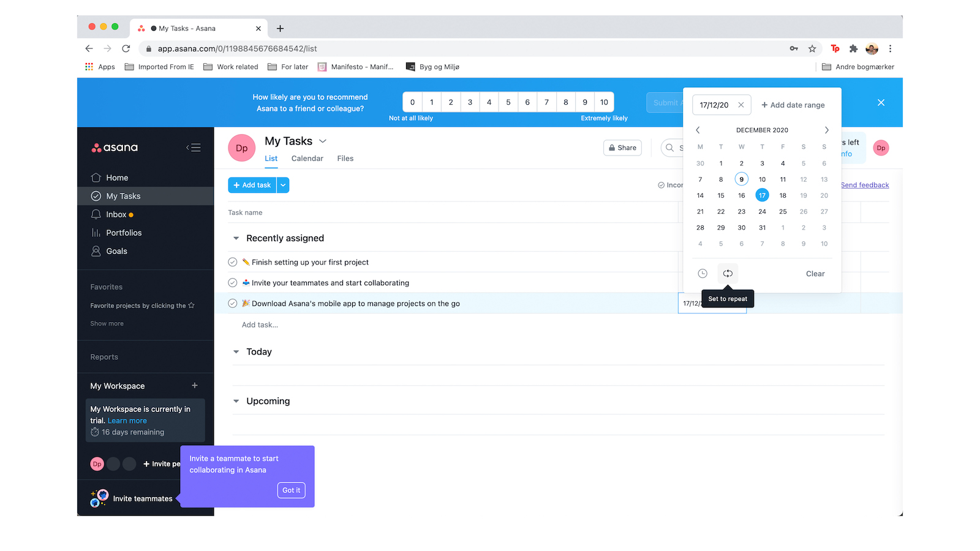Viewport: 980px width, 551px height.
Task: Switch to the Calendar tab
Action: click(x=307, y=158)
